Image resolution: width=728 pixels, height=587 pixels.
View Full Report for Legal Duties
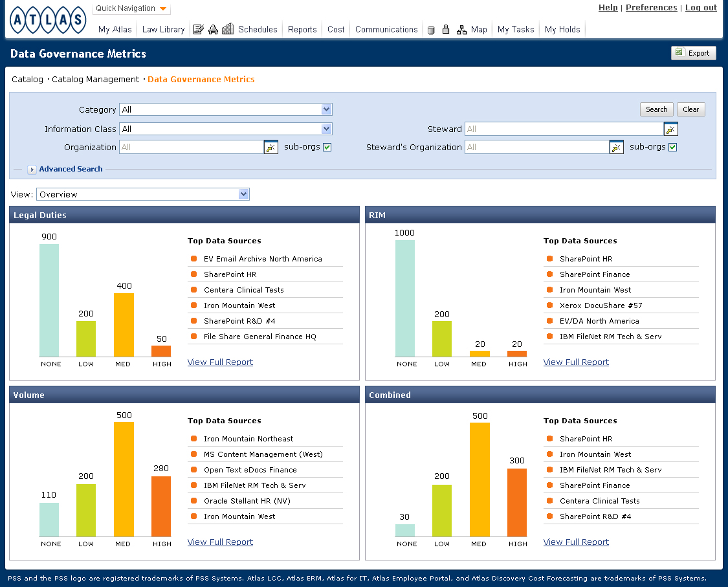(220, 362)
